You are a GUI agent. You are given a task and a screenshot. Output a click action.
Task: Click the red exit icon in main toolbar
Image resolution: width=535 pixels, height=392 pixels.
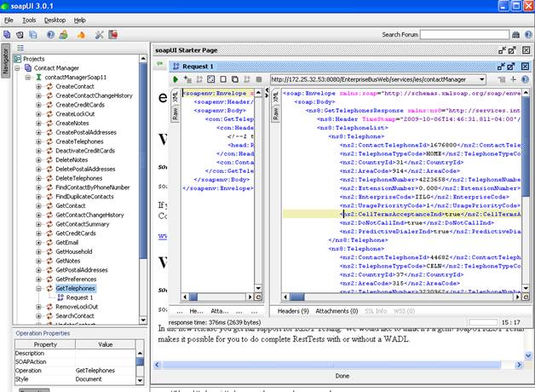point(113,34)
